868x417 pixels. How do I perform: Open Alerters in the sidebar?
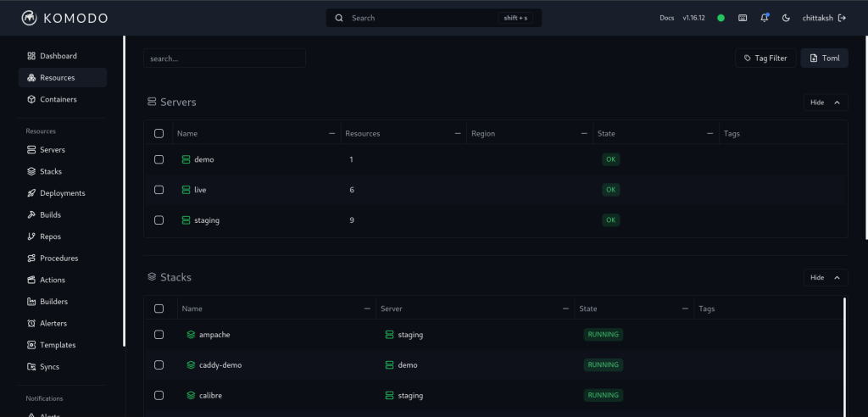(63, 323)
